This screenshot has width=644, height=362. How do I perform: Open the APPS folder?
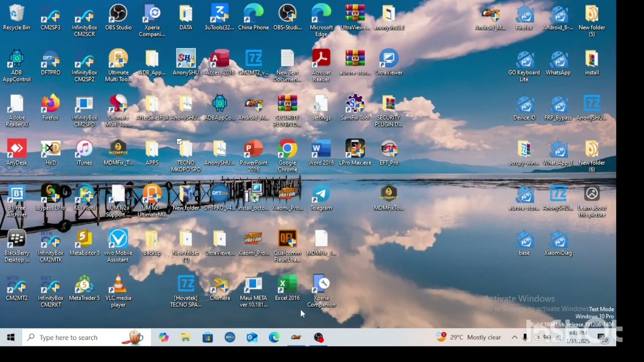point(152,152)
